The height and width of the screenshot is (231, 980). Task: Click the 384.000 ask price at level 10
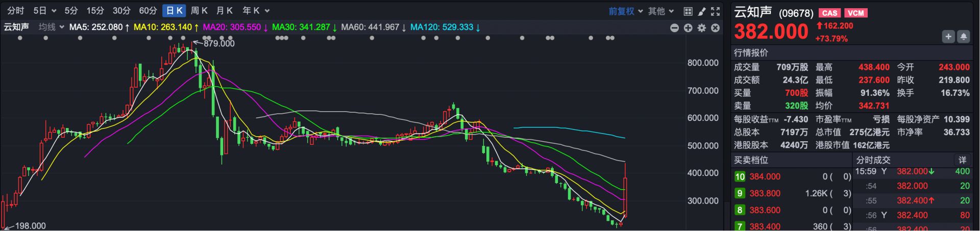tap(765, 177)
